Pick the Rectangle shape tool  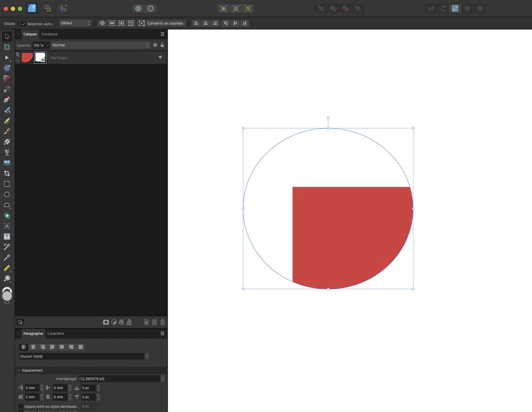click(x=7, y=184)
